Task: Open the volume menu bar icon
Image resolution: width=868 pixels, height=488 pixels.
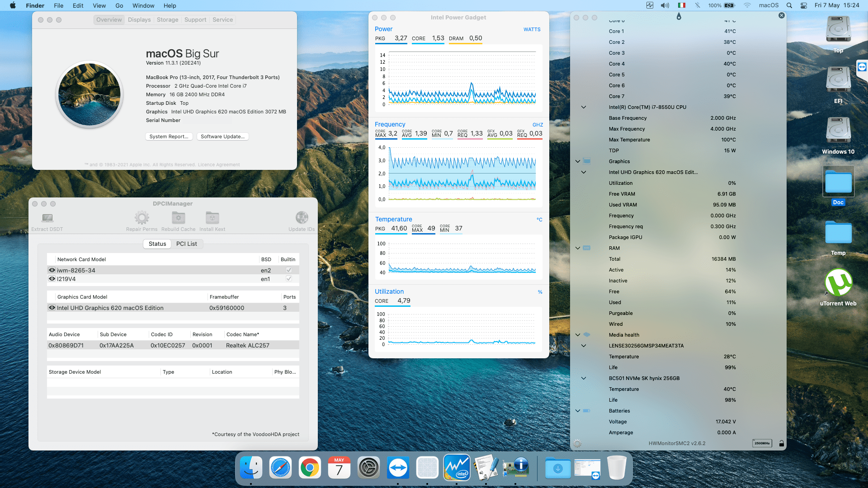Action: [665, 5]
